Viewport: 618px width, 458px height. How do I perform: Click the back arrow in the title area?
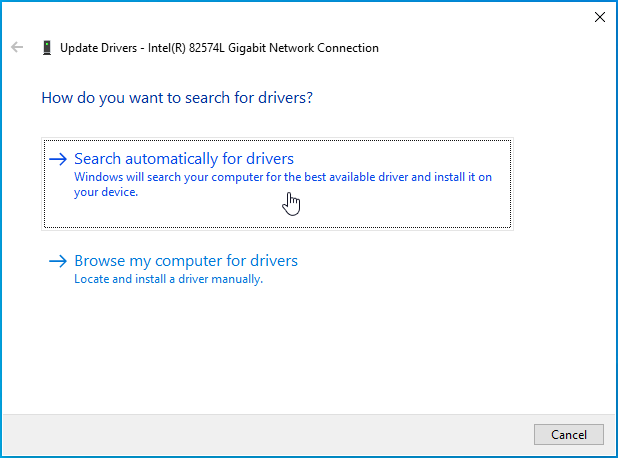(x=17, y=47)
